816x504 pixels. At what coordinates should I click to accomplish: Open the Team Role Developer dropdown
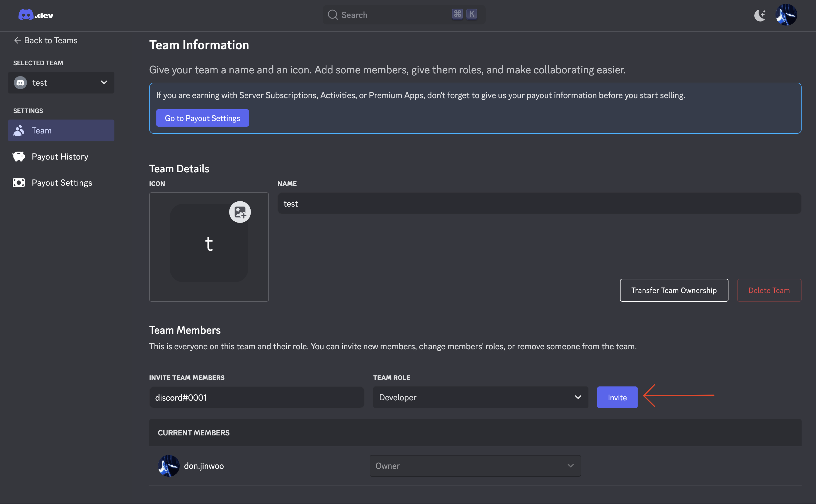(x=480, y=397)
